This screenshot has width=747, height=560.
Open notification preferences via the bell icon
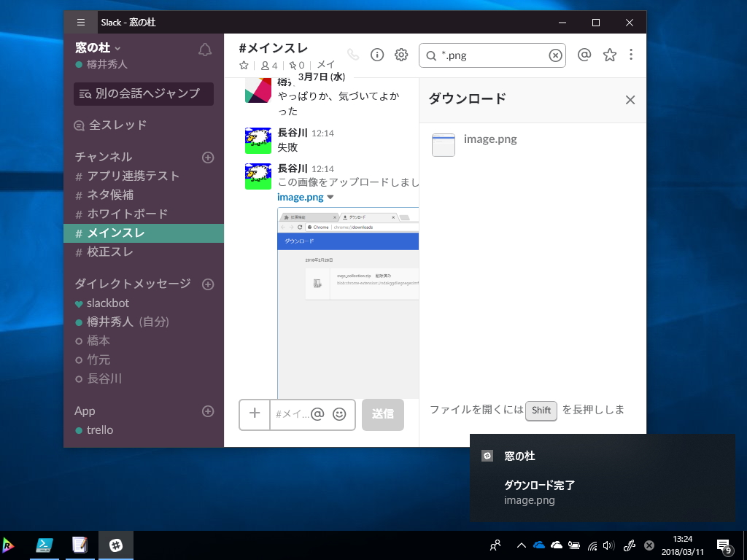205,50
